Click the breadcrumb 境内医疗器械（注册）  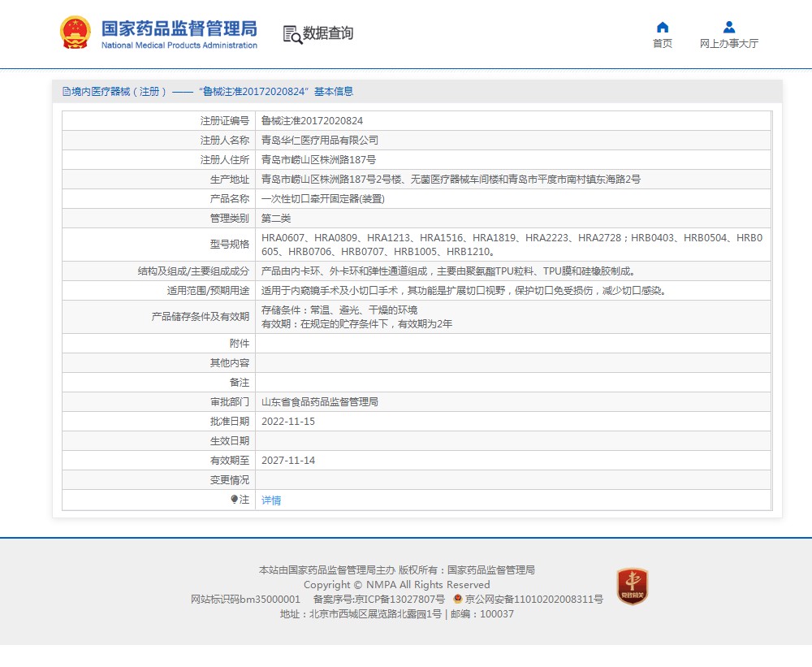click(x=119, y=92)
